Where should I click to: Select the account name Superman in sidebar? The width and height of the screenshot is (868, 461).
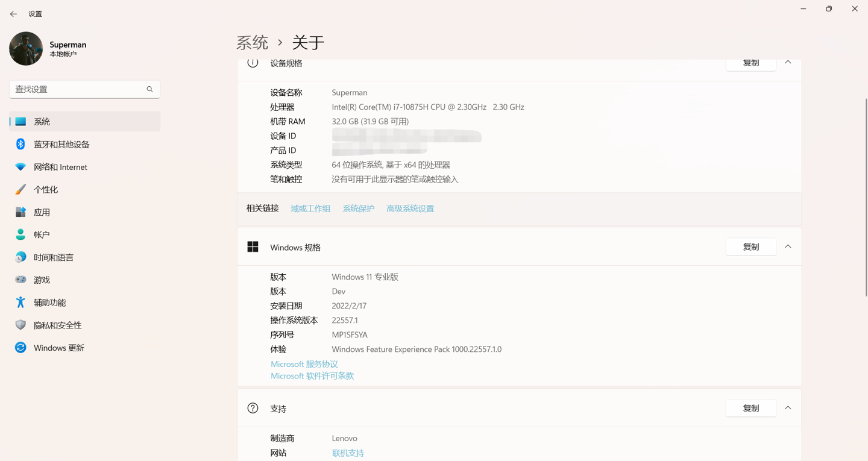[x=68, y=45]
